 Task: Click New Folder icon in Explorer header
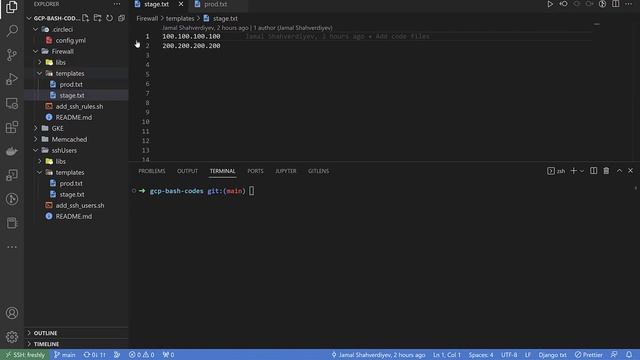(x=97, y=18)
